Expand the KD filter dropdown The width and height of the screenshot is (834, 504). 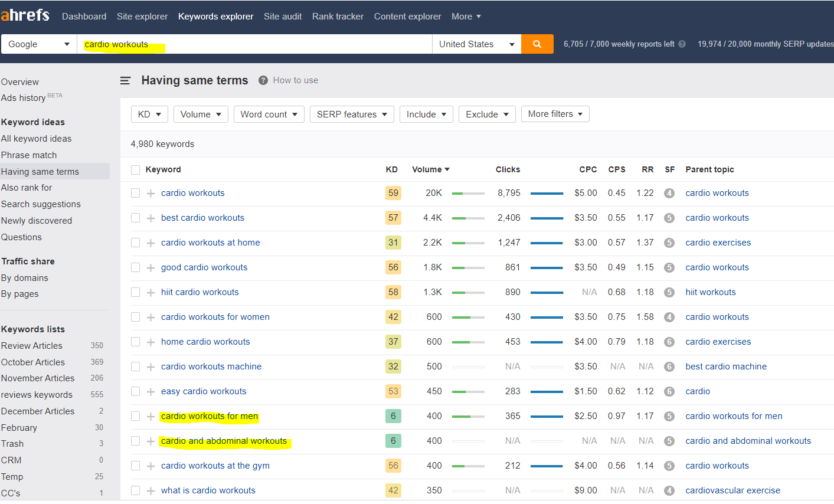tap(149, 114)
